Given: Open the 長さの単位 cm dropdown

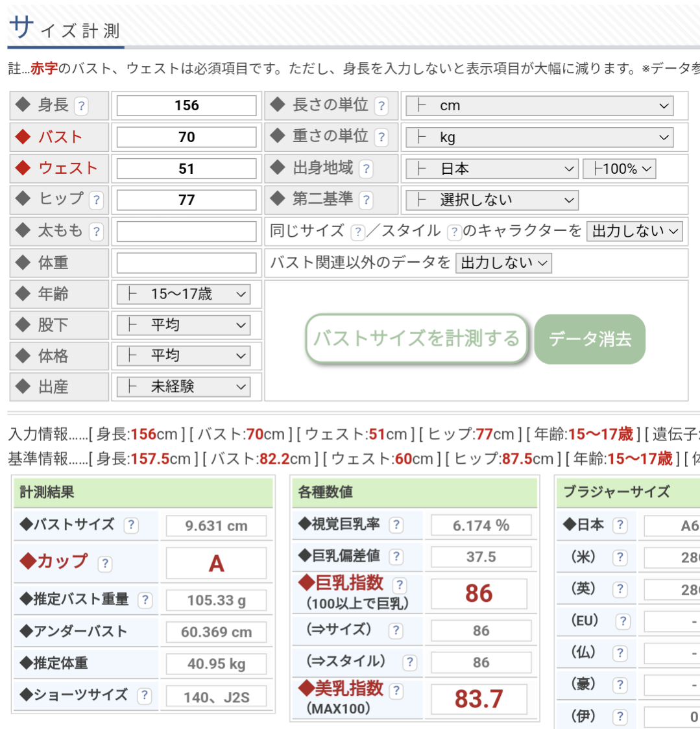Looking at the screenshot, I should pyautogui.click(x=539, y=106).
